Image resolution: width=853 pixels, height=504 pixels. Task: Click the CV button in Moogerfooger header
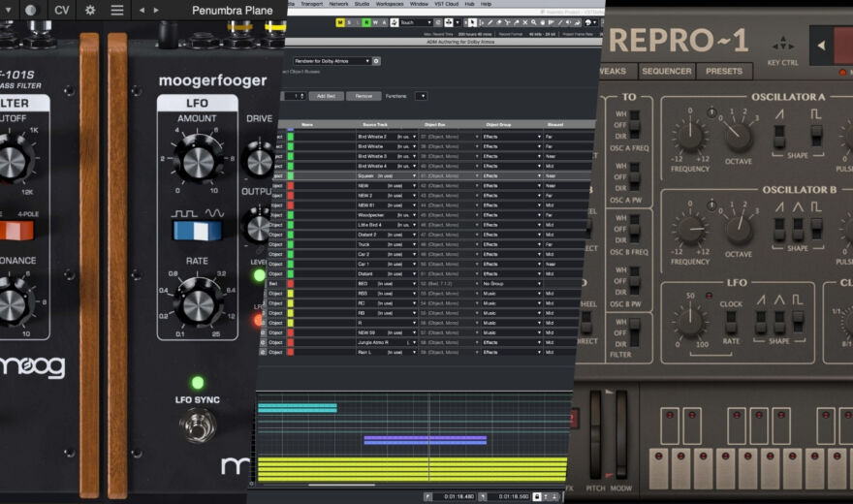click(61, 10)
